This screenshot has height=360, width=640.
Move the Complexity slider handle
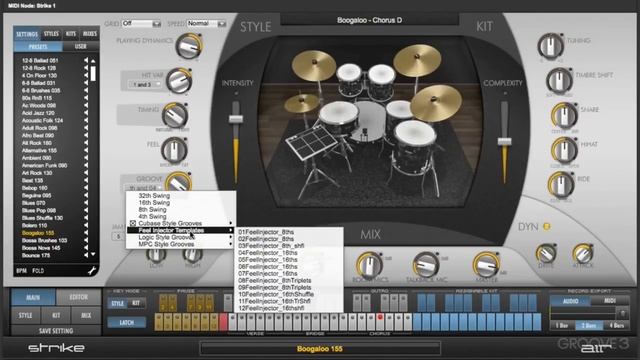pos(504,142)
